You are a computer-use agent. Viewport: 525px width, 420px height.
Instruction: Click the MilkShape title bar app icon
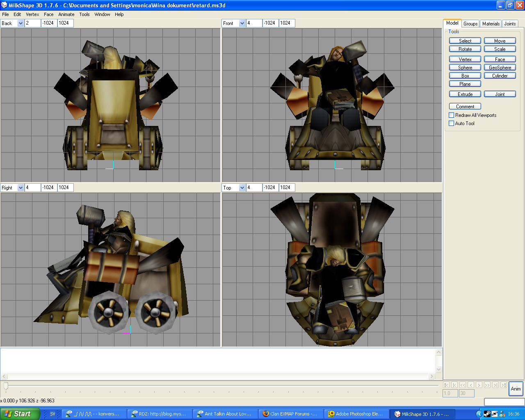tap(4, 5)
